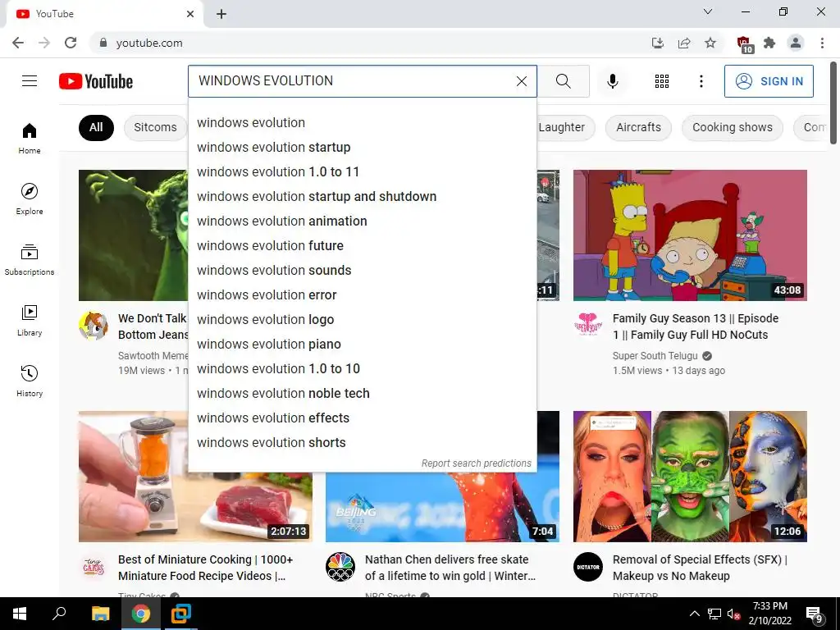The height and width of the screenshot is (630, 840).
Task: Visit Super South Telugu channel
Action: pos(655,356)
